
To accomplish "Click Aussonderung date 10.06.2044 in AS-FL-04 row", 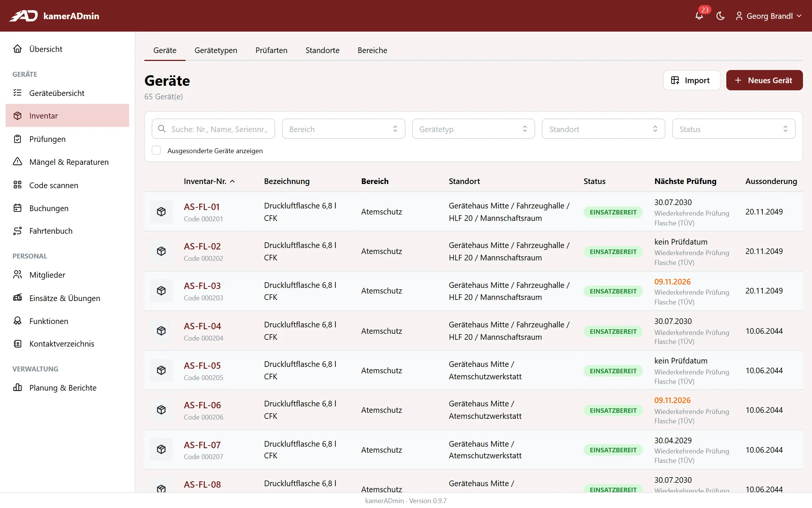I will (x=764, y=331).
